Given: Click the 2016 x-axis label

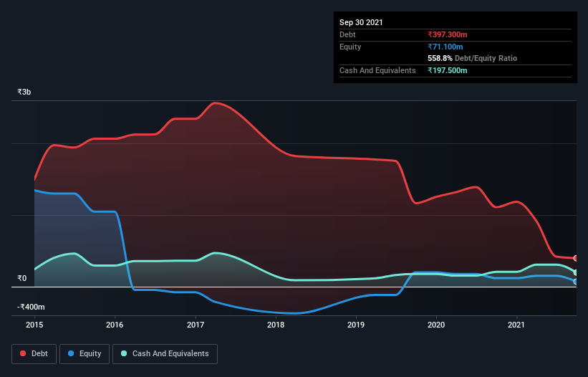Looking at the screenshot, I should tap(115, 325).
